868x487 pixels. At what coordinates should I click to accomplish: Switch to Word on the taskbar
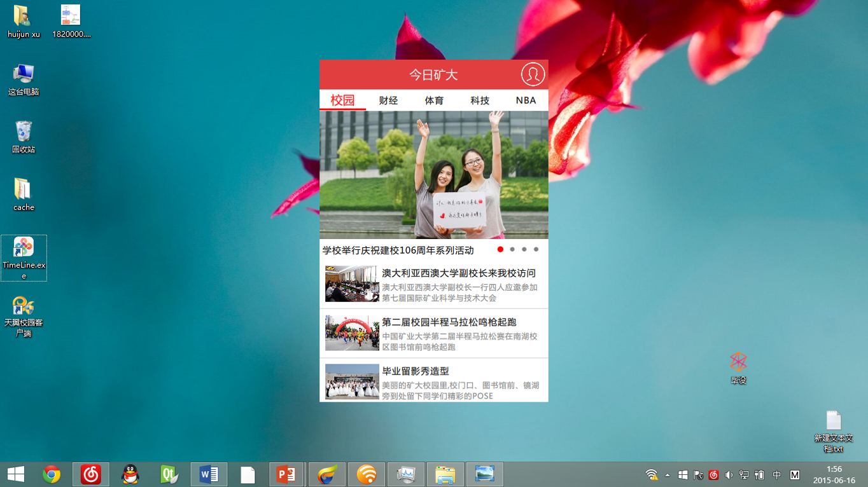point(209,474)
